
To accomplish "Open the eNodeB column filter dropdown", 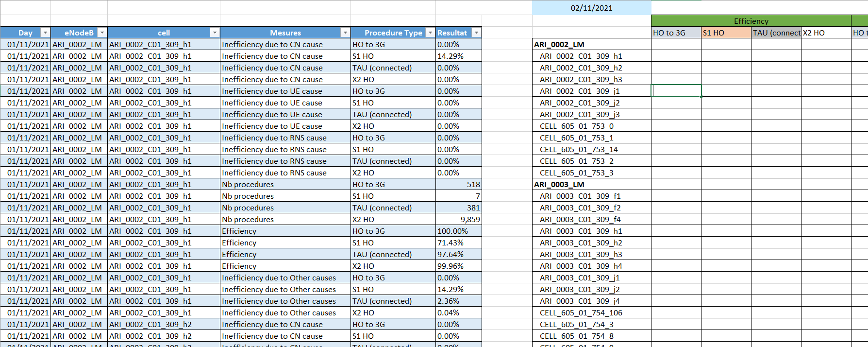I will pos(102,33).
